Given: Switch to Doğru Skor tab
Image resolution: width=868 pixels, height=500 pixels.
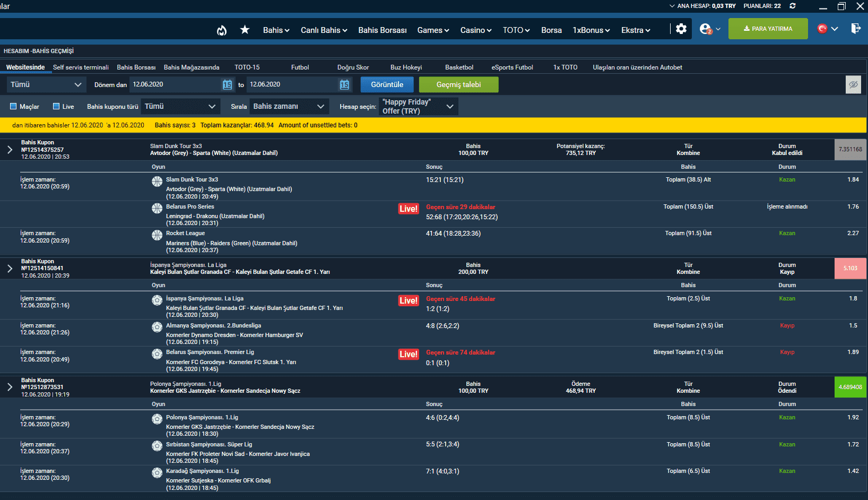Looking at the screenshot, I should click(x=353, y=67).
